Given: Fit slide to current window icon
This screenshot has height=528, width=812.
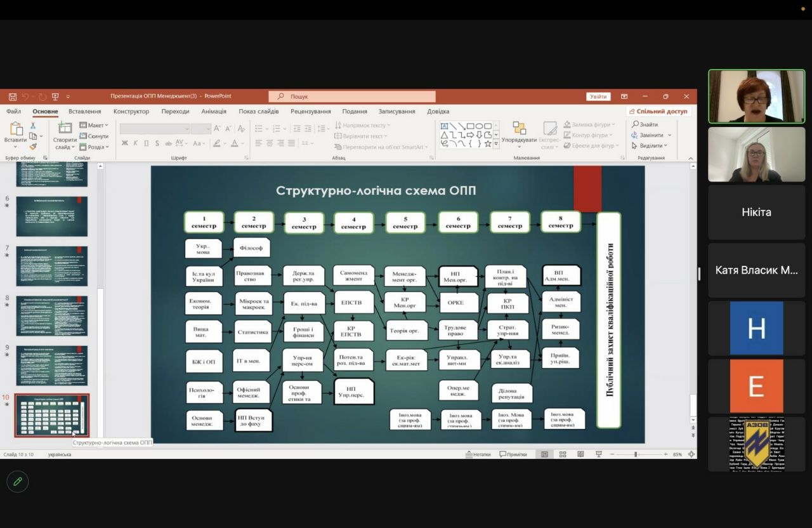Looking at the screenshot, I should coord(691,454).
